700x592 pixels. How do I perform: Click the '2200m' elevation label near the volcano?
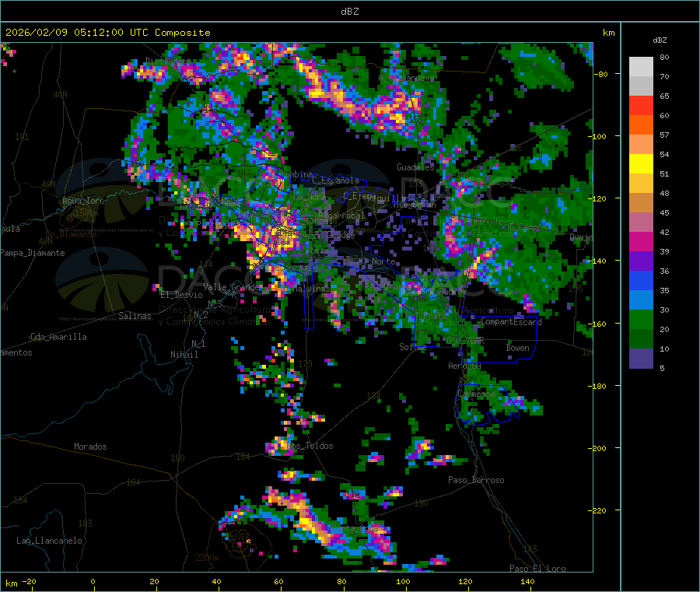point(207,558)
